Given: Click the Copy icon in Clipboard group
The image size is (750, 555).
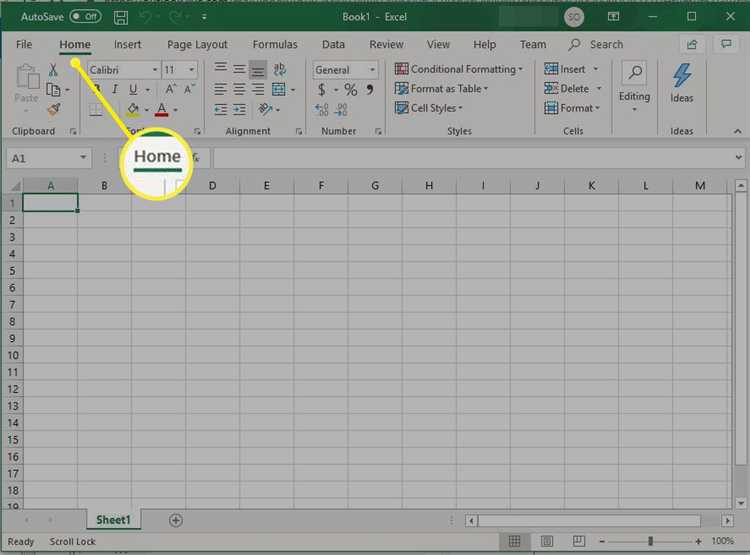Looking at the screenshot, I should (x=53, y=89).
